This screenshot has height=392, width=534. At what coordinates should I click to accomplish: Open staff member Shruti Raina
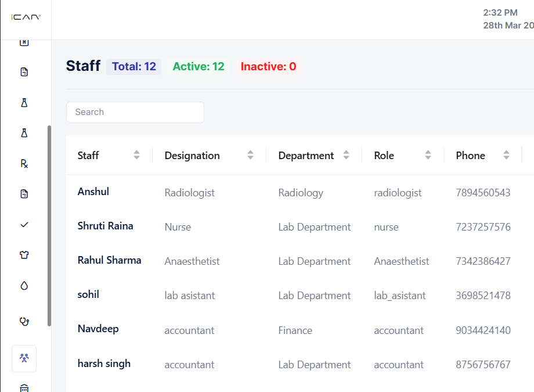coord(105,226)
